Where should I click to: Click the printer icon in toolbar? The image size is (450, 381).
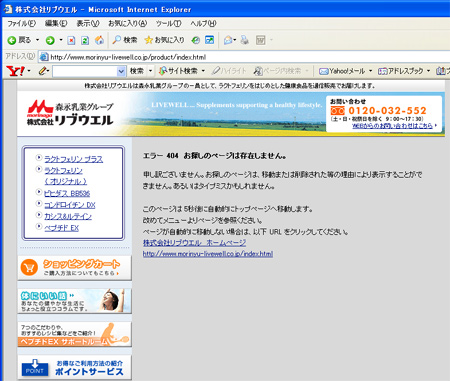tap(245, 40)
